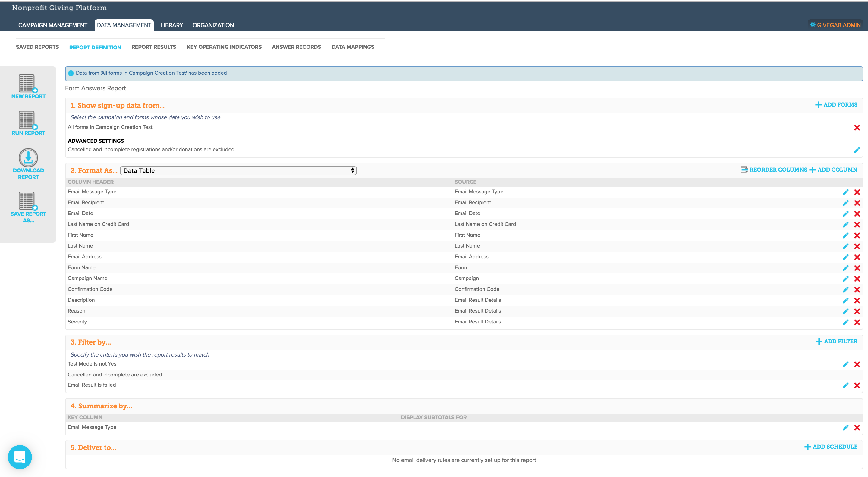
Task: Edit the 'Test Mode is not Yes' filter
Action: 845,364
